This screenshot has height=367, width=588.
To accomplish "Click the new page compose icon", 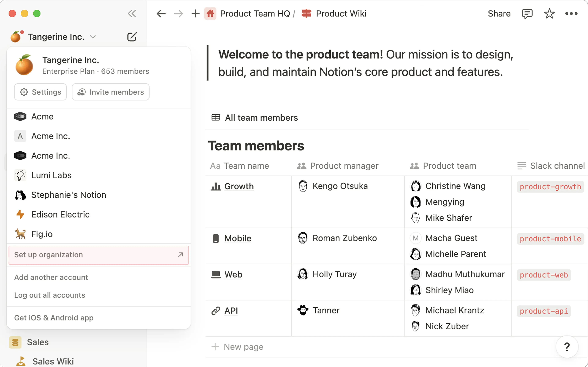I will coord(132,37).
